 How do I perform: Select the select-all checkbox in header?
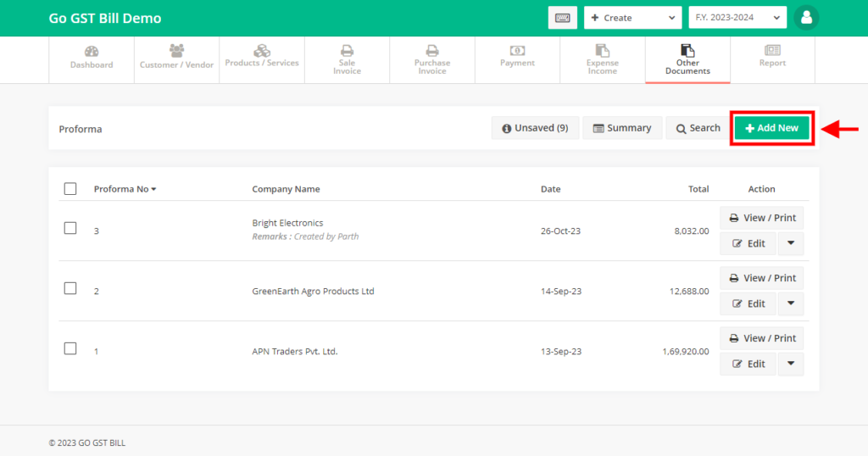[x=70, y=189]
